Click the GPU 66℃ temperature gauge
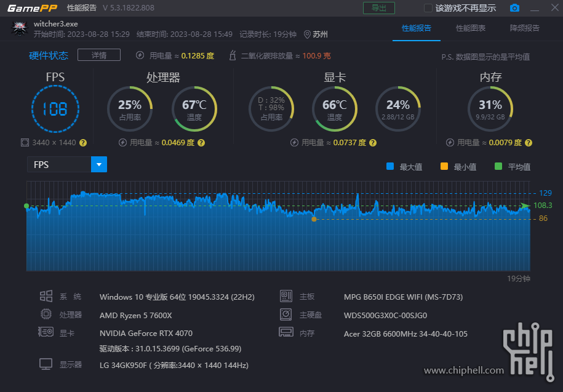Image resolution: width=563 pixels, height=392 pixels. 335,109
